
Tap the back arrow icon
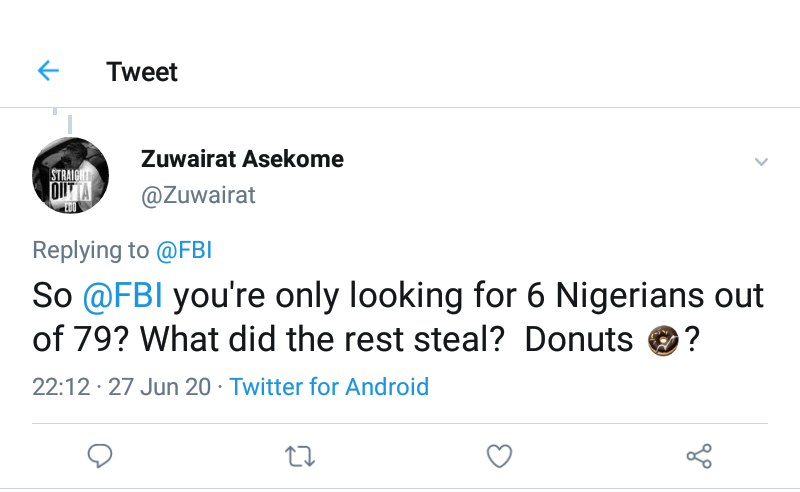[x=48, y=71]
